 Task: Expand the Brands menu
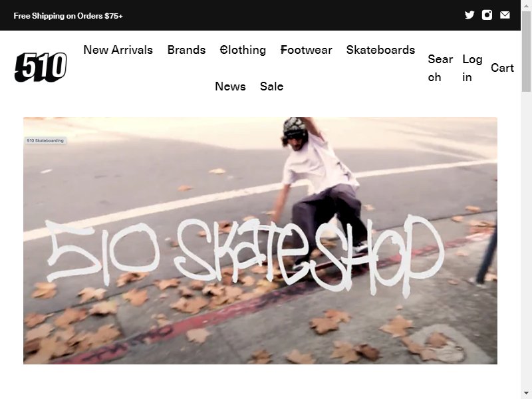point(186,50)
